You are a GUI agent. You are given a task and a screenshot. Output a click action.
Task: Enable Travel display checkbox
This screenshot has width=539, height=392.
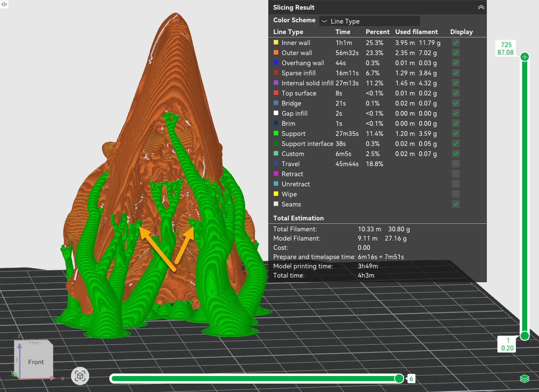pos(456,164)
